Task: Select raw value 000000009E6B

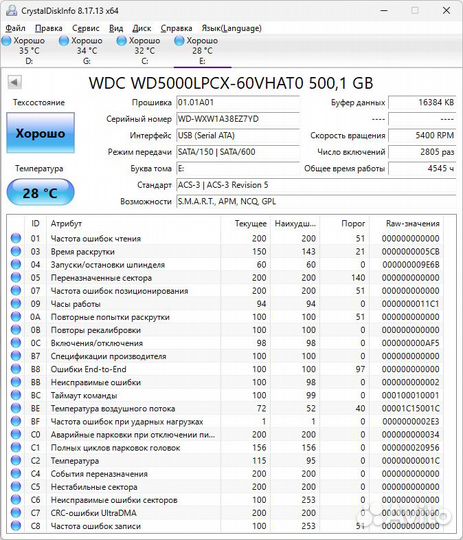Action: (410, 264)
